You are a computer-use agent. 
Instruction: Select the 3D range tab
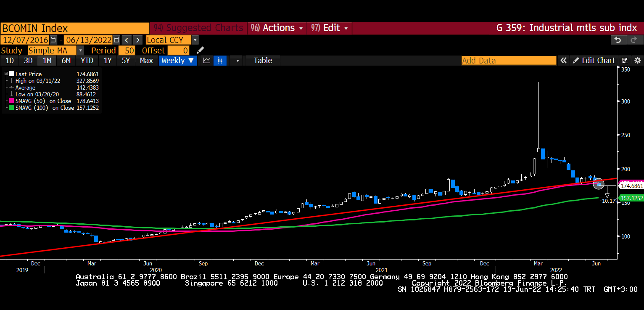coord(28,61)
